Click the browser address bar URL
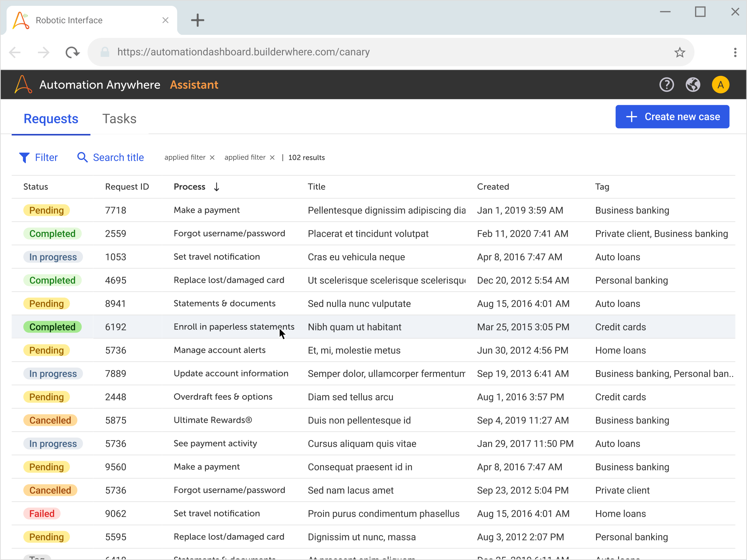Viewport: 747px width, 560px height. coord(243,52)
